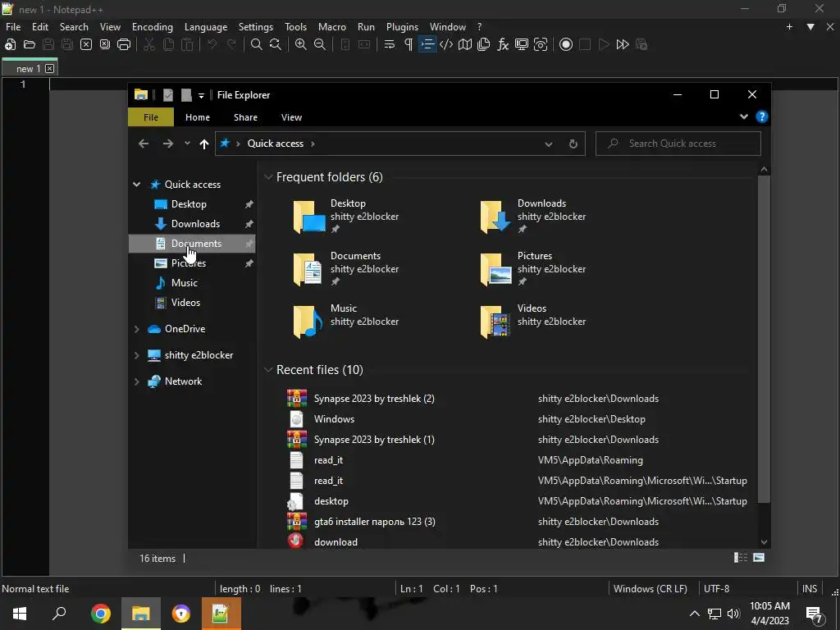Close the new 1 tab in Notepad++
The height and width of the screenshot is (630, 840).
pos(50,69)
